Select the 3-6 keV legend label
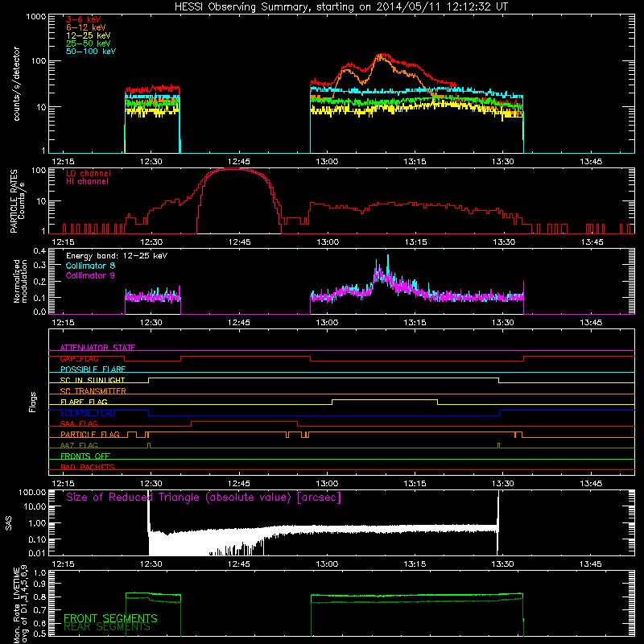The height and width of the screenshot is (644, 644). click(84, 19)
